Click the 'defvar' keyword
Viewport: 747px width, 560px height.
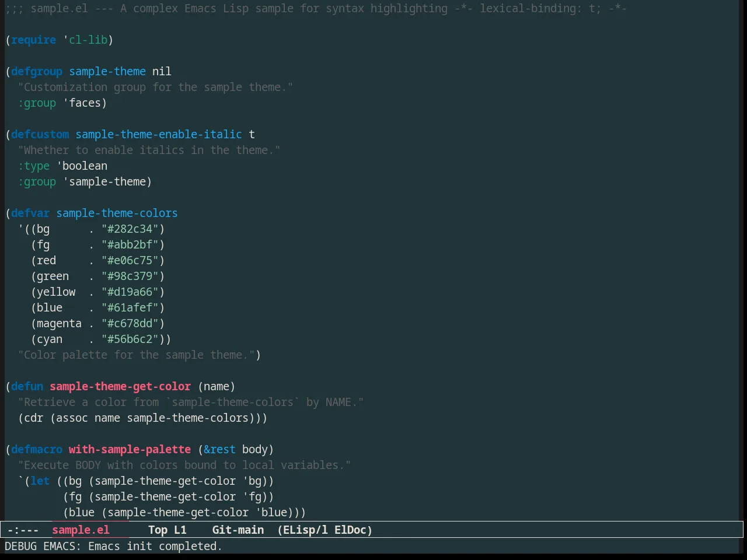pos(30,213)
